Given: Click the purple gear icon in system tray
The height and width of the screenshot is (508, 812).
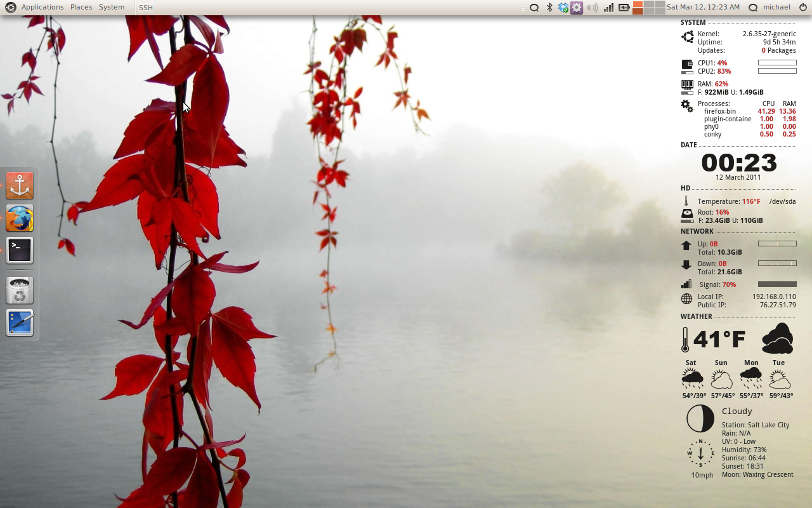Looking at the screenshot, I should coord(577,8).
